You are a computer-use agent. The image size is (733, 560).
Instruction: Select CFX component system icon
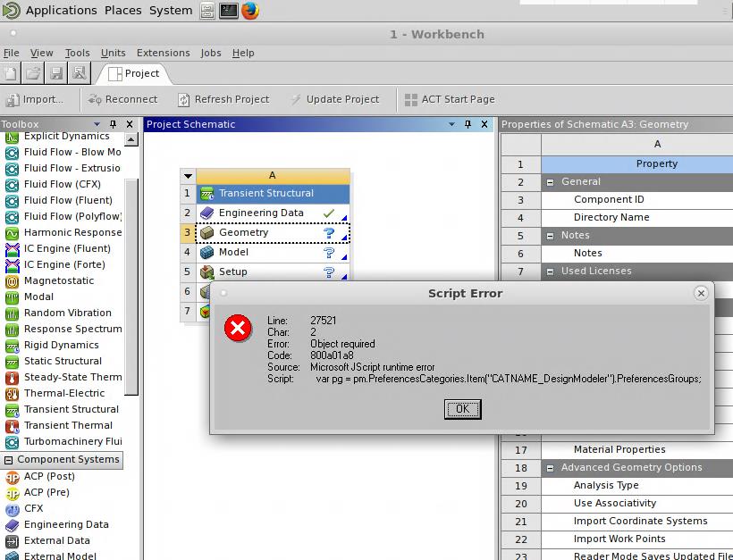12,509
